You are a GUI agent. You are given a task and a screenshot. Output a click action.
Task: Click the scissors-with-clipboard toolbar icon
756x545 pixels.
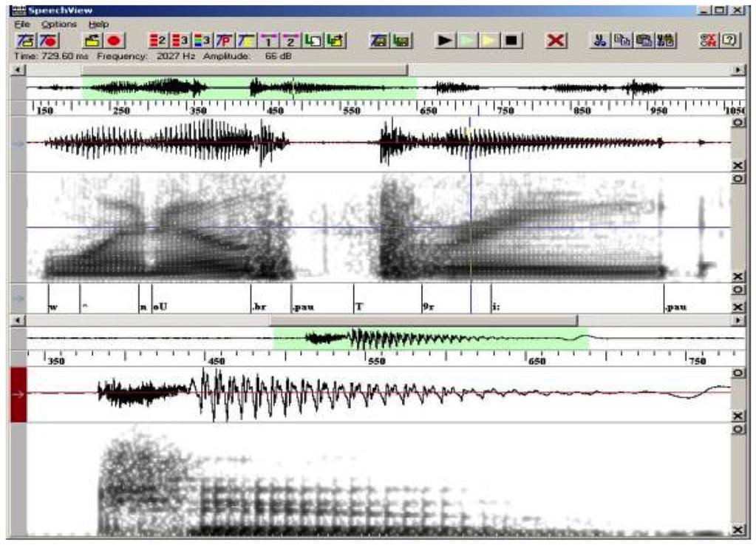[667, 41]
